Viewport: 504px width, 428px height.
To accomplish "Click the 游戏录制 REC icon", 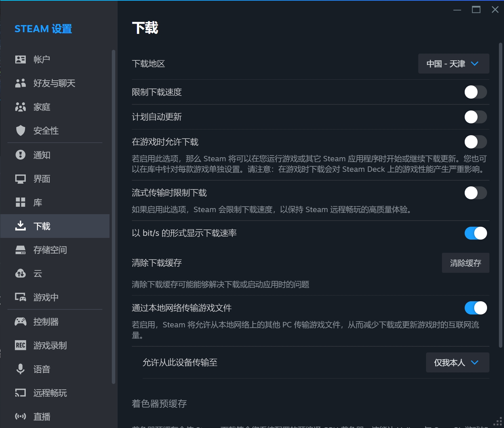I will [20, 345].
